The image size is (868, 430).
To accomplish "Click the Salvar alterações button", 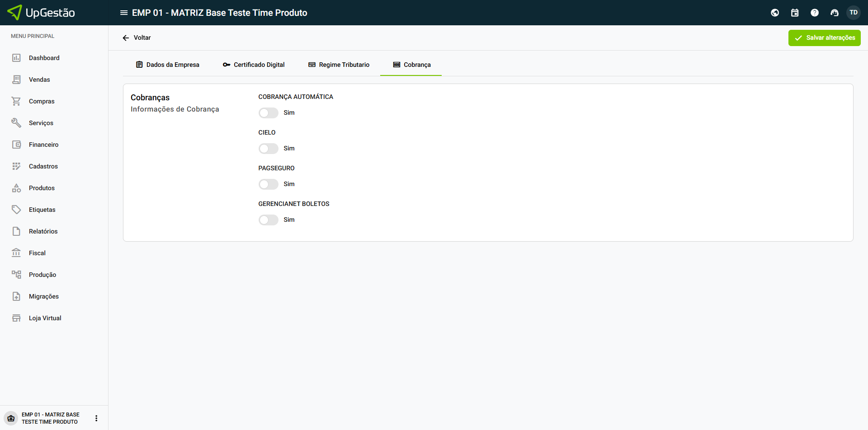I will tap(824, 38).
